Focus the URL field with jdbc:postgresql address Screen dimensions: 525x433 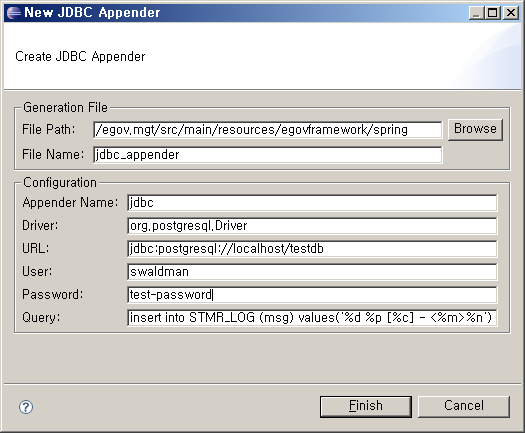coord(312,249)
